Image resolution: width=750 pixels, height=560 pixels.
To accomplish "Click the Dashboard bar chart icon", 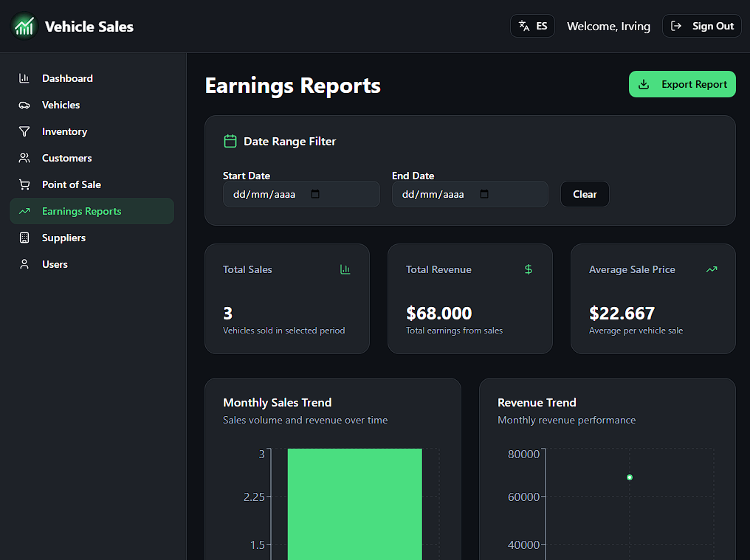I will click(24, 78).
